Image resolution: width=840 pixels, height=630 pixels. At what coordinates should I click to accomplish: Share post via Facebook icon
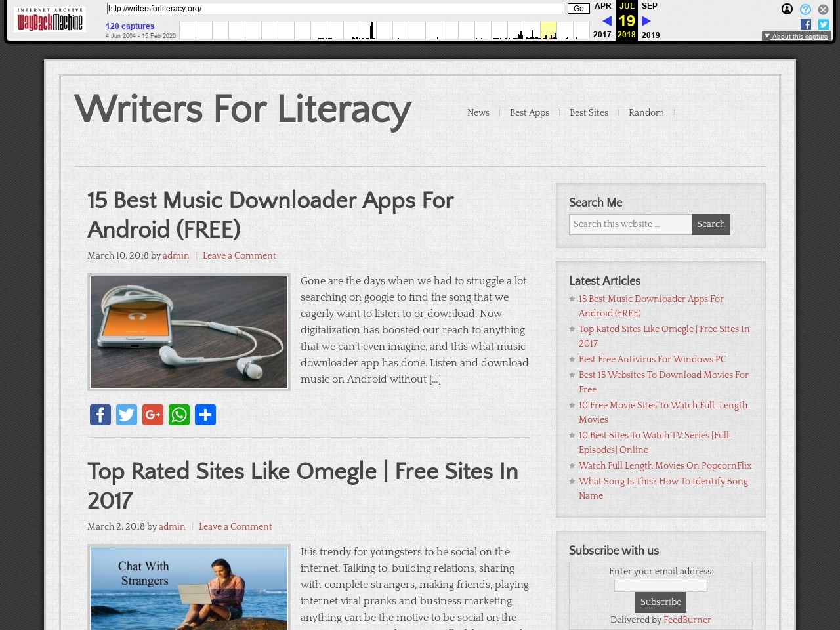click(100, 415)
